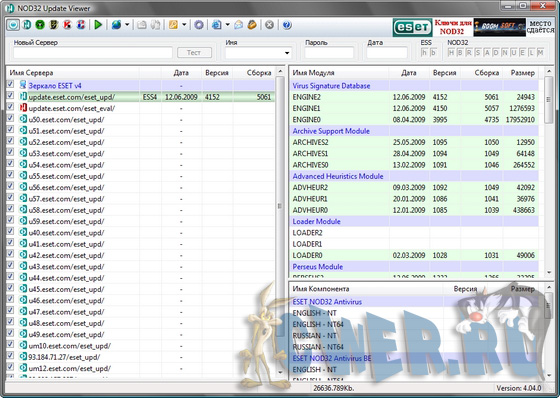Uncheck the update.eset.com/eset_upd/ server checkbox
Screen dimensions: 560x398
(x=10, y=96)
